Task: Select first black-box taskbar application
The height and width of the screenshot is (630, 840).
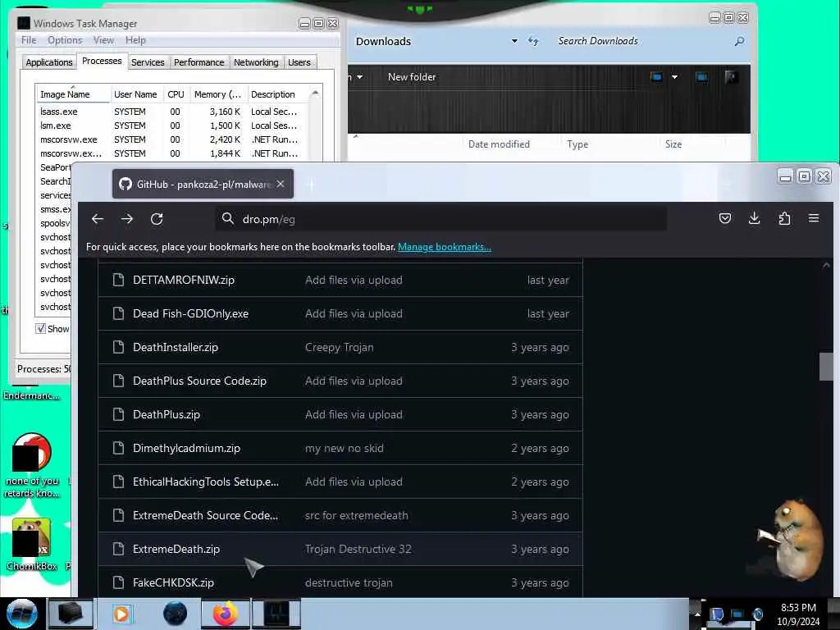Action: pos(71,614)
